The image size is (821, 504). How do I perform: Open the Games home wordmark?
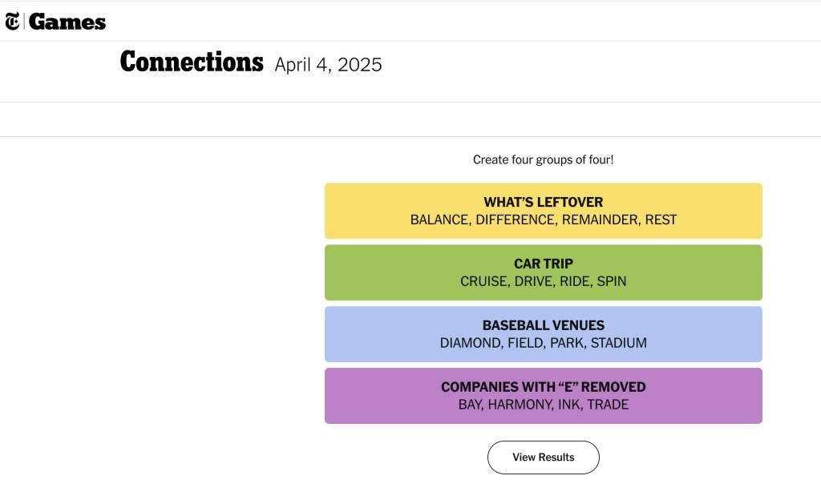coord(67,22)
